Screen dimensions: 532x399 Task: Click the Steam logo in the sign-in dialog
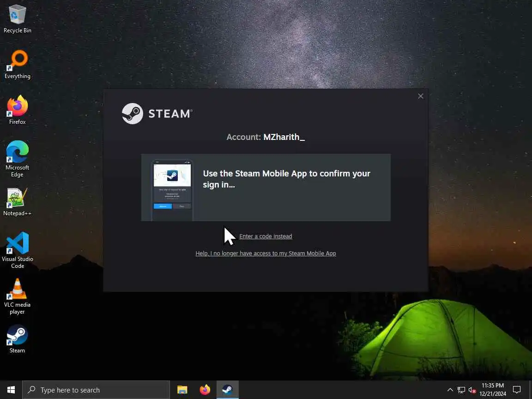157,113
